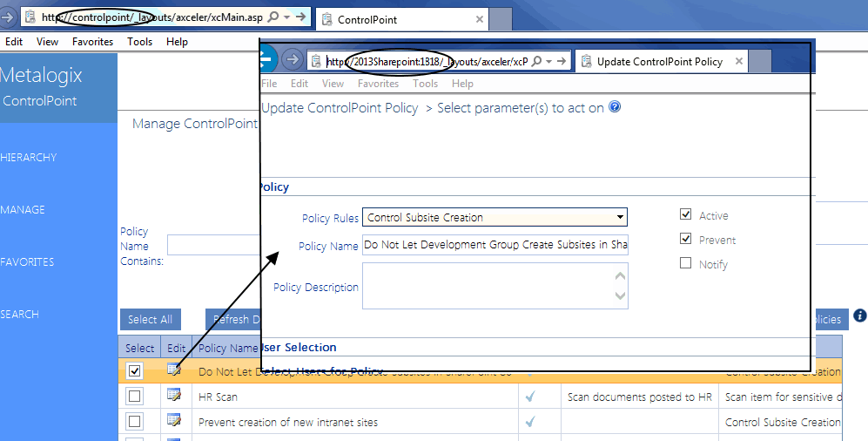Open the File menu in the Update Policy window
Screen dimensions: 868x441
[x=269, y=84]
